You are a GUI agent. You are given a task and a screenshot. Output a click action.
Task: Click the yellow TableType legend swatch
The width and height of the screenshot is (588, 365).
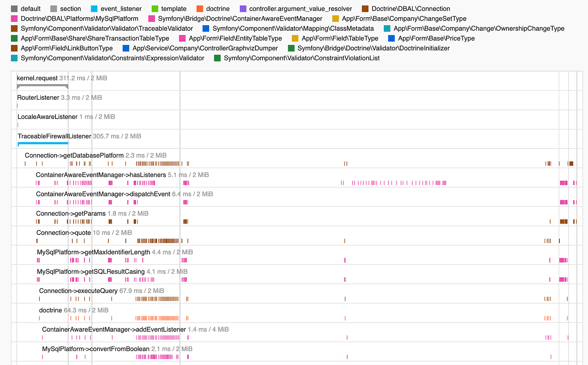click(296, 38)
